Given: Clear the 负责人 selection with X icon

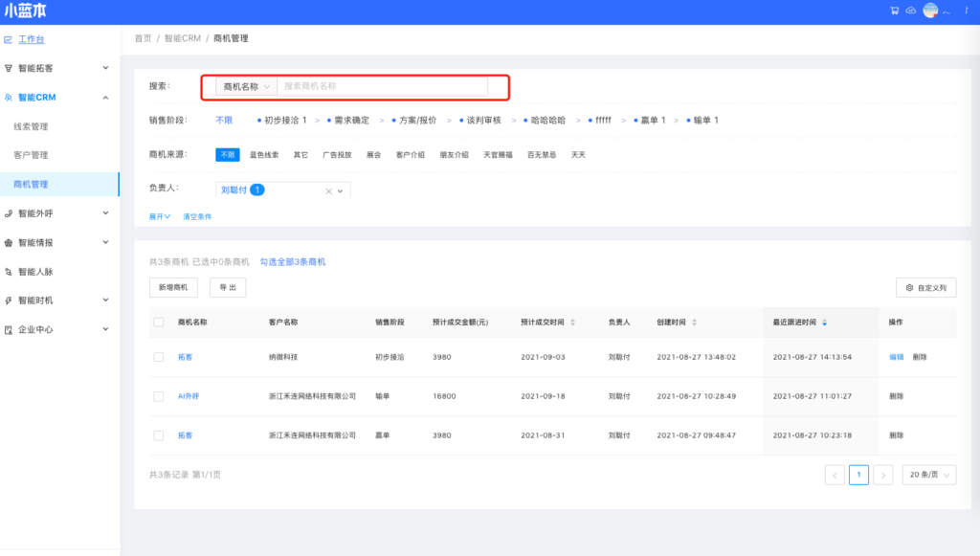Looking at the screenshot, I should point(328,191).
